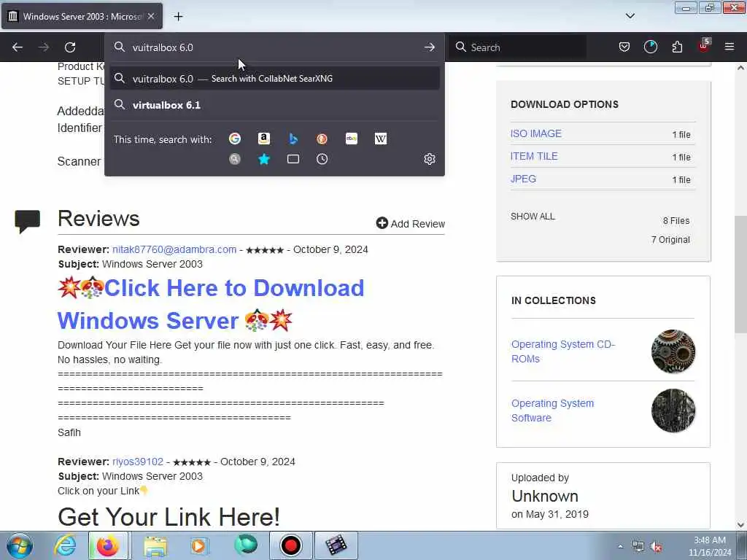The width and height of the screenshot is (747, 560).
Task: Choose 'vuitralbox 6.0 Search with CollabNet SearXNG' suggestion
Action: (x=274, y=79)
